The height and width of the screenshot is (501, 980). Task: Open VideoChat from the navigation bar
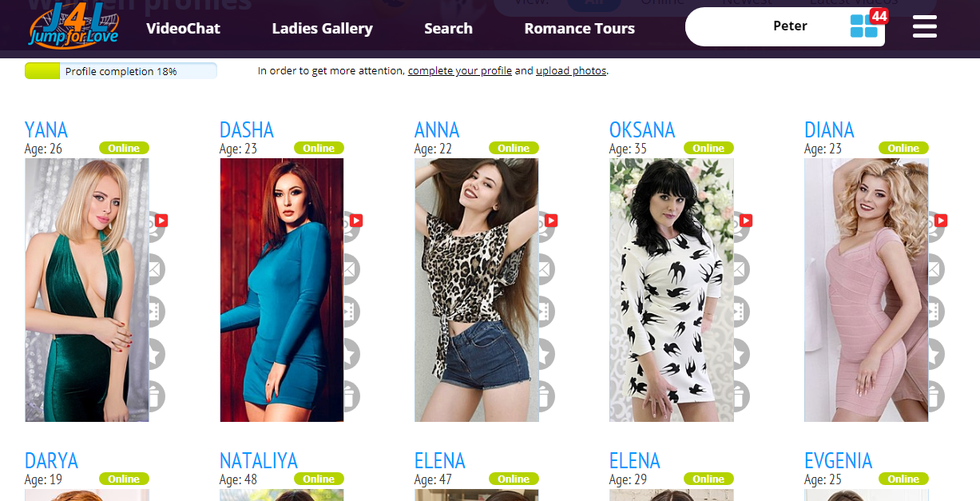click(x=183, y=28)
